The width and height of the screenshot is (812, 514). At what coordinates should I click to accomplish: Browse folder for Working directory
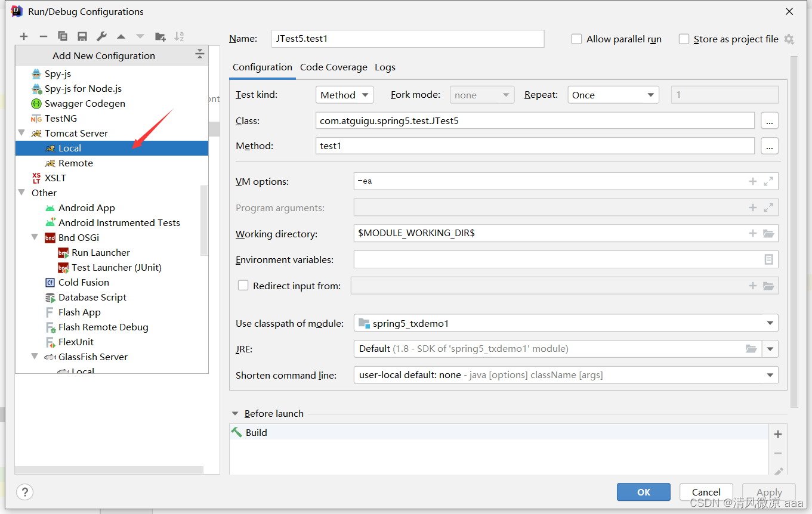768,234
